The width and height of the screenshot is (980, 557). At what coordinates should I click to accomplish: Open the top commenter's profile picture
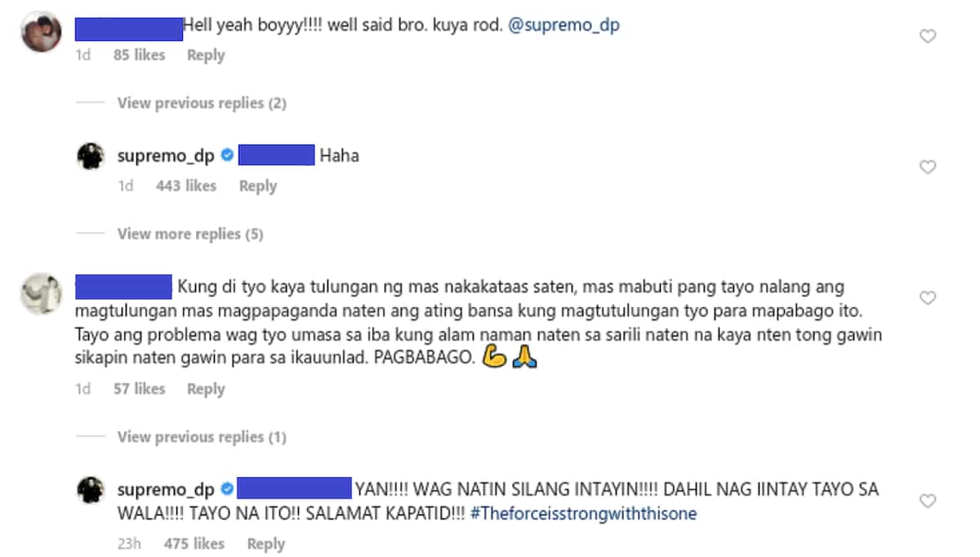[x=41, y=33]
